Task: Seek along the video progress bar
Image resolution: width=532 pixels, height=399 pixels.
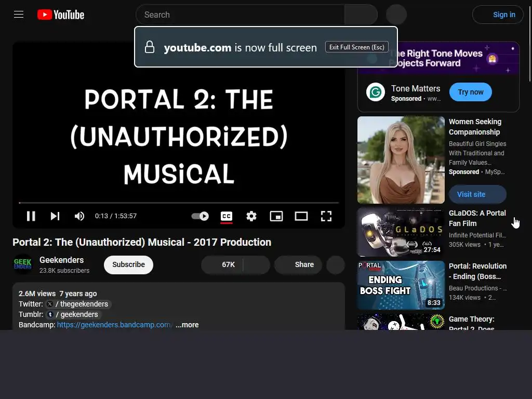Action: [x=179, y=203]
